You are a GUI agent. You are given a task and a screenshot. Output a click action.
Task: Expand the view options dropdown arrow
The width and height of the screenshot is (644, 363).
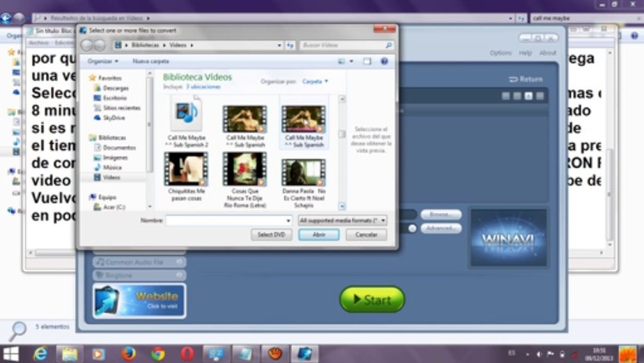coord(351,61)
